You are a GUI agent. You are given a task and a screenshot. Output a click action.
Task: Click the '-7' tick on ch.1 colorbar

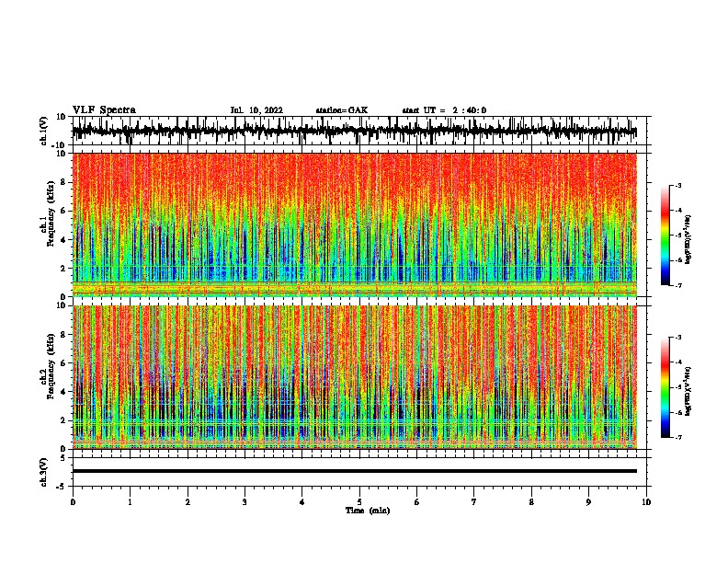(678, 285)
